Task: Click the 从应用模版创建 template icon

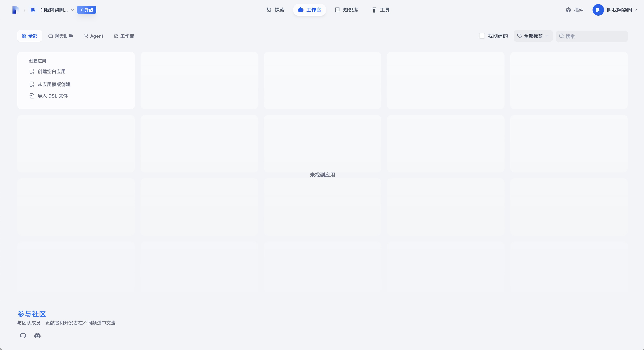Action: coord(32,84)
